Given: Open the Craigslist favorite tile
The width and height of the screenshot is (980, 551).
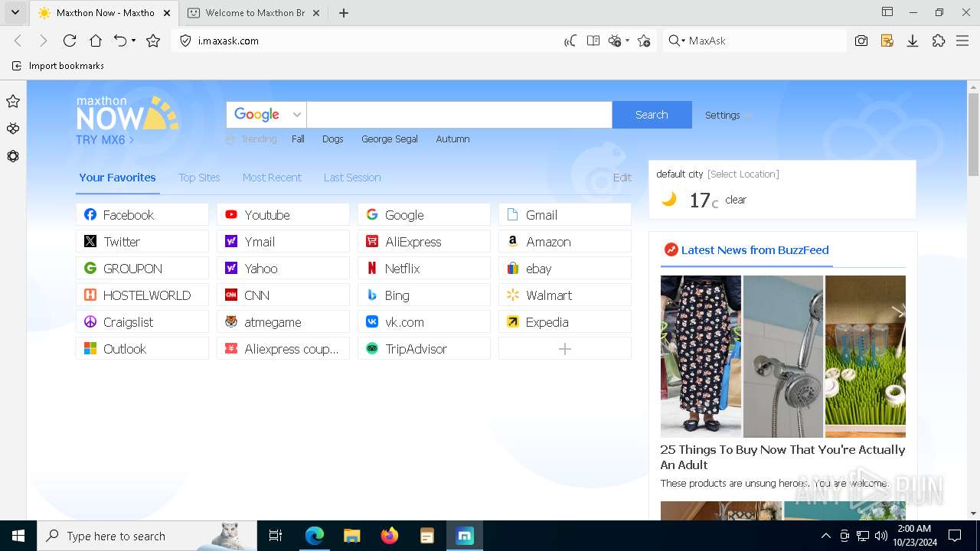Looking at the screenshot, I should coord(142,322).
